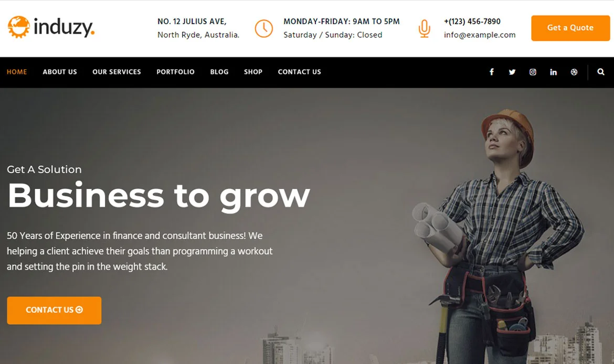Click the induzy gear logo
Image resolution: width=614 pixels, height=364 pixels.
pyautogui.click(x=18, y=27)
